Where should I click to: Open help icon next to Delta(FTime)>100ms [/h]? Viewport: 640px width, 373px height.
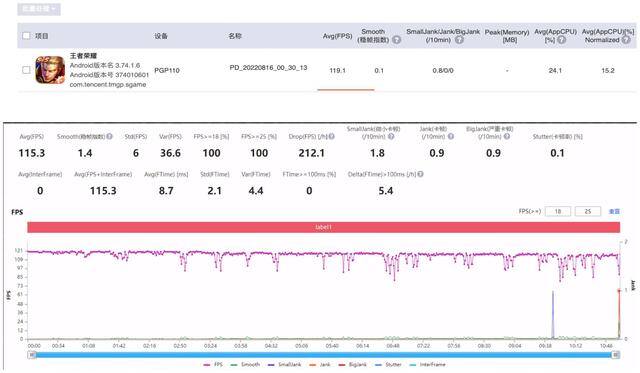[420, 174]
